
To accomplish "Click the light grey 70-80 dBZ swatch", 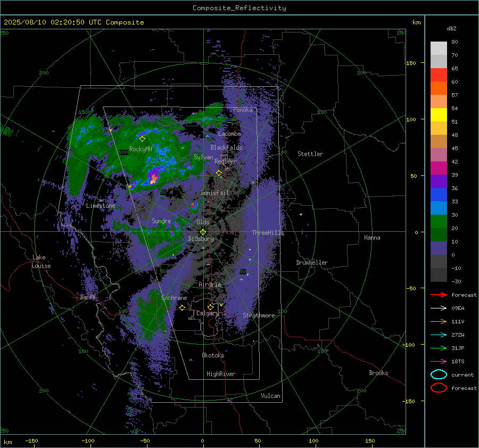I will pos(439,48).
